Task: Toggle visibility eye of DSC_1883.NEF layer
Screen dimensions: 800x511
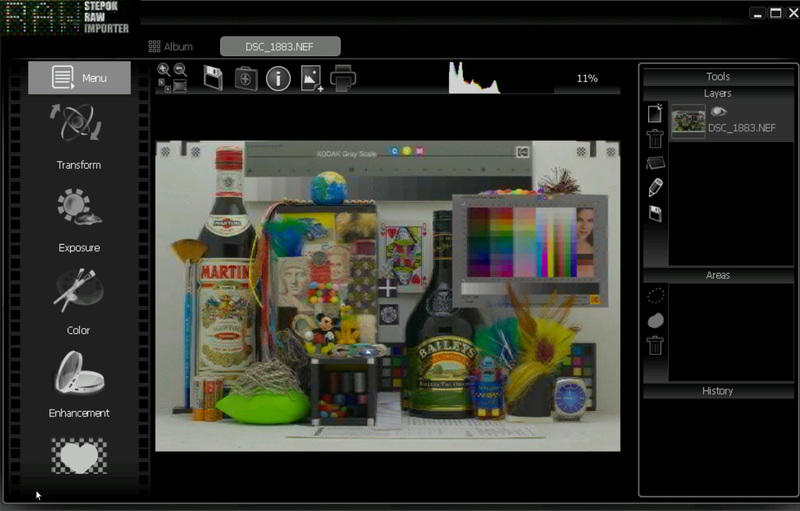Action: point(718,111)
